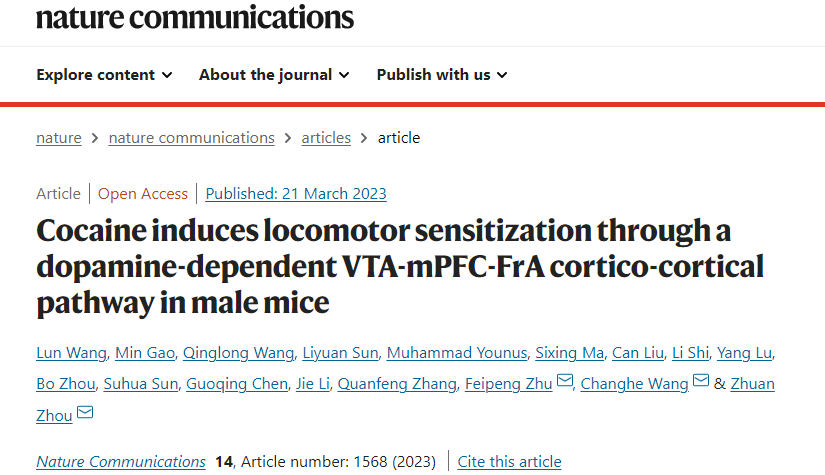Click the Published: 21 March 2023 link
The height and width of the screenshot is (475, 825).
pyautogui.click(x=296, y=194)
